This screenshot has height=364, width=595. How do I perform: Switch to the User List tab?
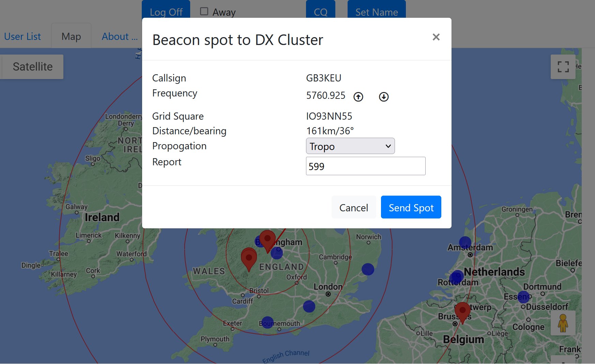click(x=22, y=36)
